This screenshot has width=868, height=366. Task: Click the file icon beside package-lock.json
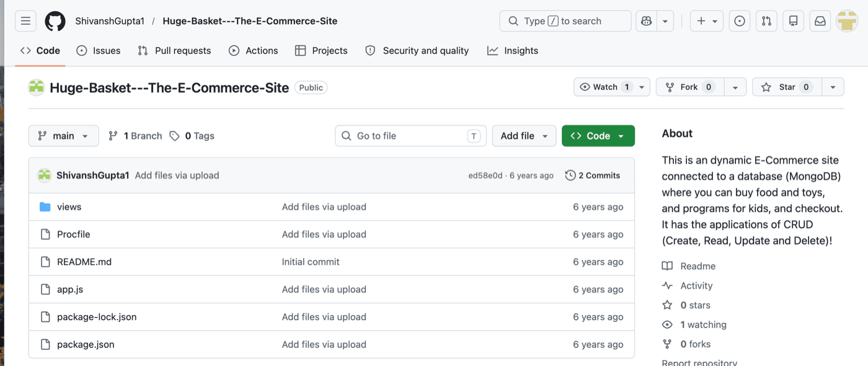pyautogui.click(x=45, y=317)
